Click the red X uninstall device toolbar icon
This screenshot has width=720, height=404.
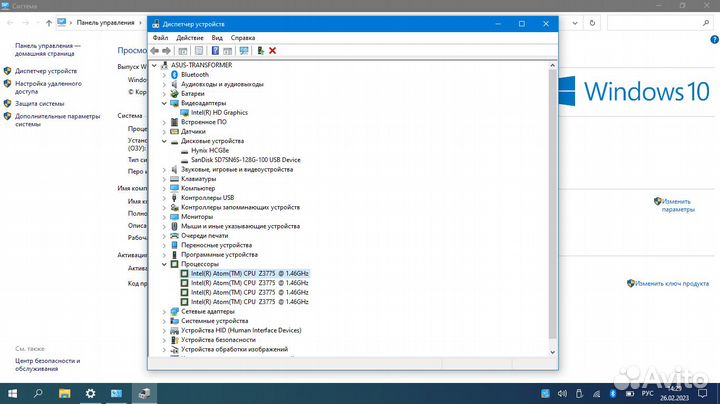[272, 50]
